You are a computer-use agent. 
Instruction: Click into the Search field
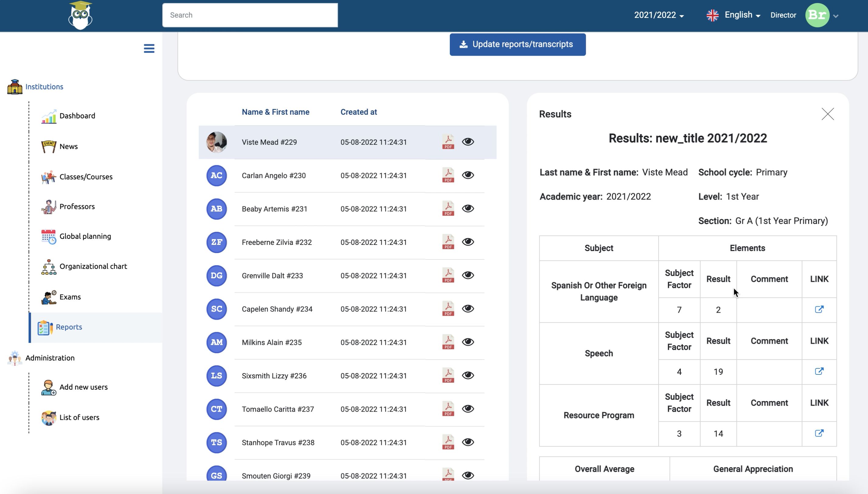[250, 15]
